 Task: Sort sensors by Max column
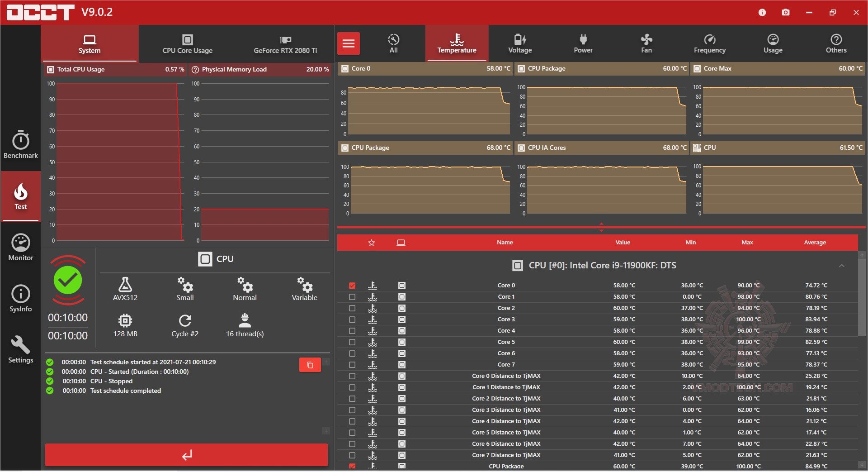coord(747,243)
